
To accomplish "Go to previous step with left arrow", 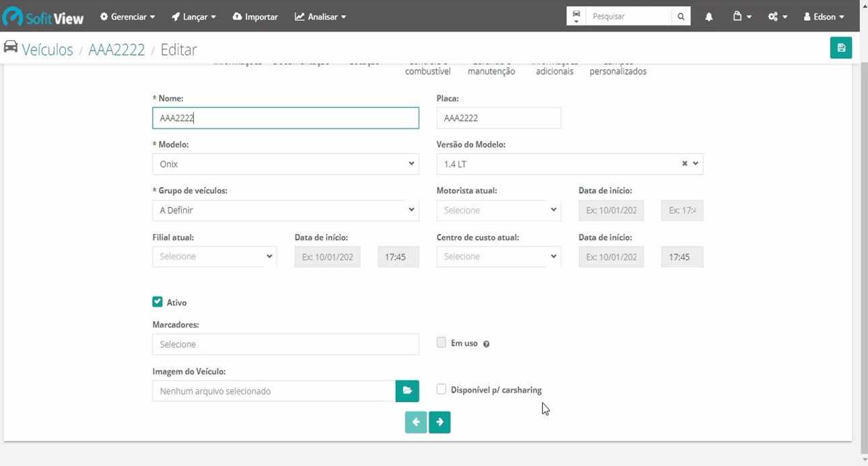I will click(416, 422).
